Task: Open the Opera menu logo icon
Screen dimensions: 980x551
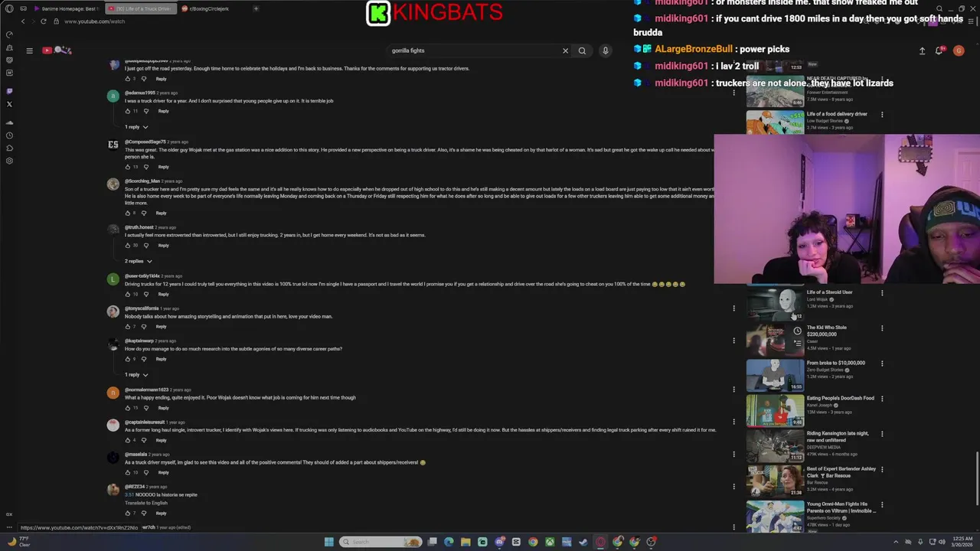Action: tap(9, 8)
